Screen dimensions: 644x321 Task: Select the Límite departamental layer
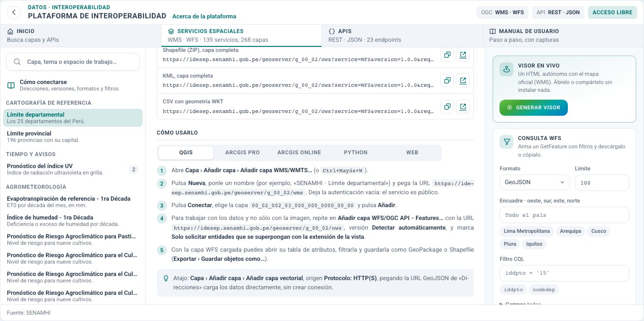[x=73, y=118]
